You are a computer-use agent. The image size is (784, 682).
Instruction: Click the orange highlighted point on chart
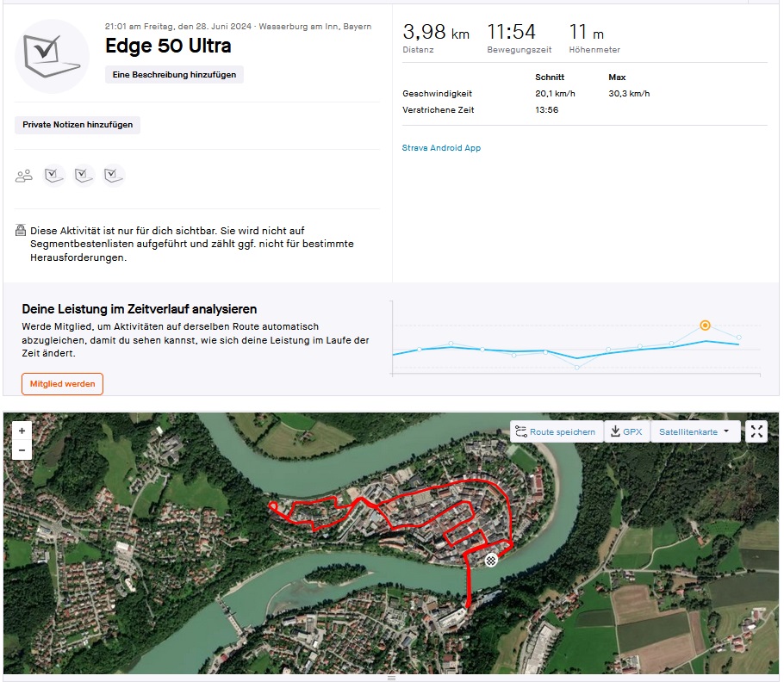[705, 325]
